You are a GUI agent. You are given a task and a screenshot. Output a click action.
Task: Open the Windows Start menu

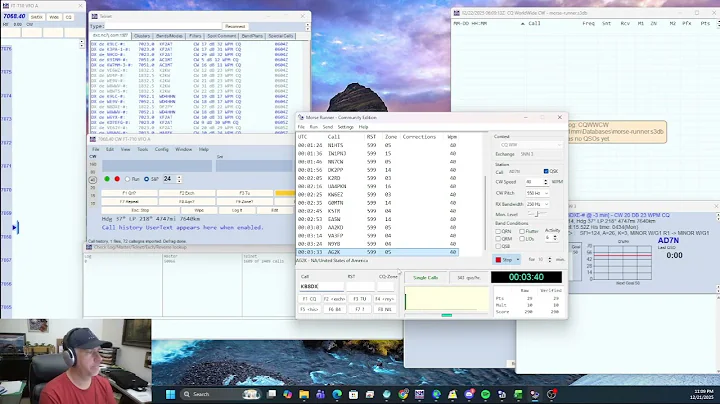click(170, 394)
